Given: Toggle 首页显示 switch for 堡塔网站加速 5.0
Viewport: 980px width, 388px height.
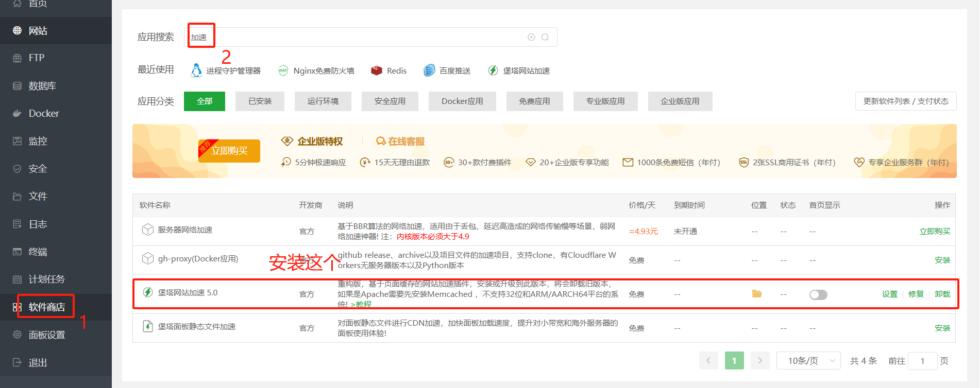Looking at the screenshot, I should 818,294.
